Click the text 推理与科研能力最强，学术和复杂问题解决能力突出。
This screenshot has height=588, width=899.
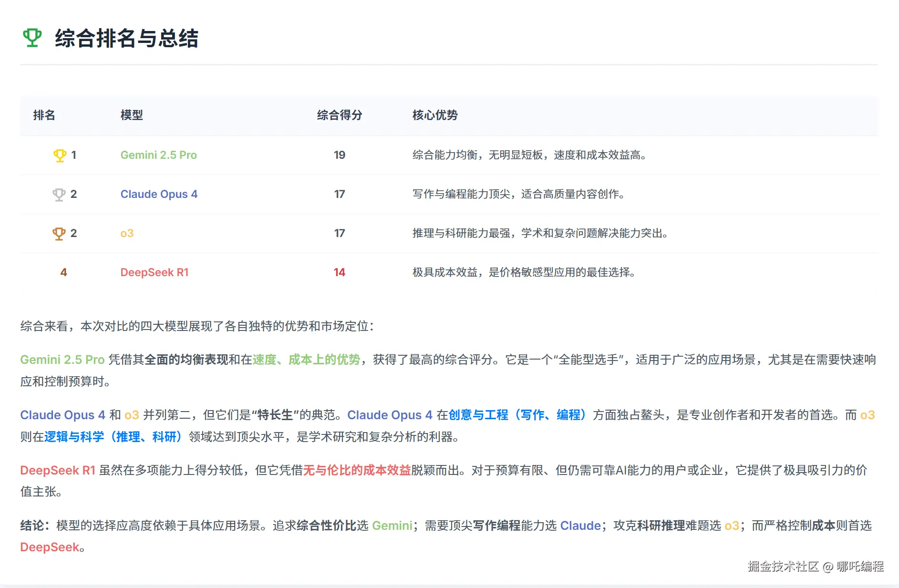tap(541, 233)
